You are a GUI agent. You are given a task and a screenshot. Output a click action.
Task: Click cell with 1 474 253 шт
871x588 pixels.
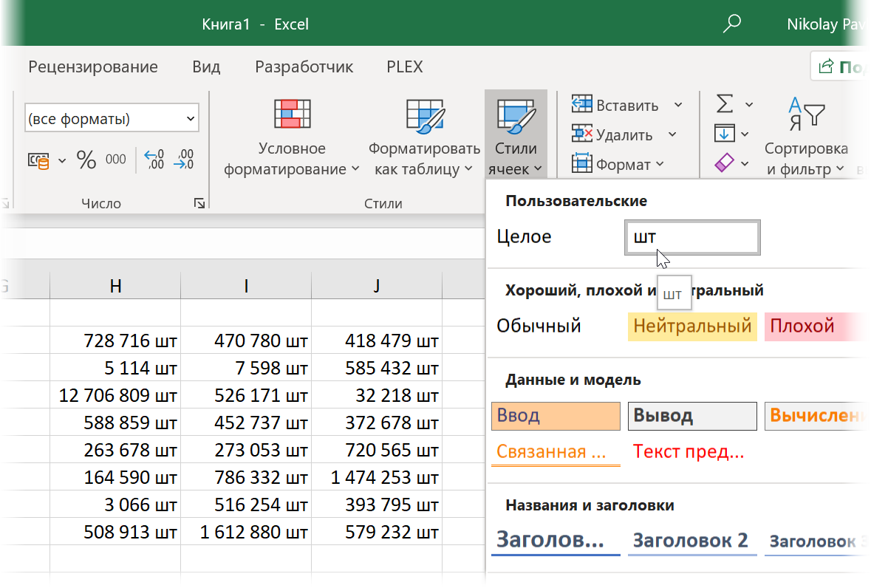pyautogui.click(x=377, y=477)
